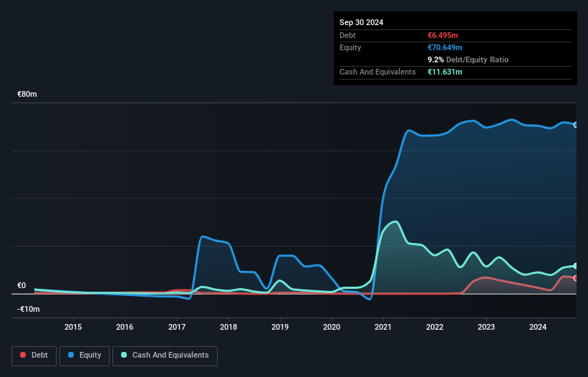Click the 2021 x-axis label

(x=383, y=327)
